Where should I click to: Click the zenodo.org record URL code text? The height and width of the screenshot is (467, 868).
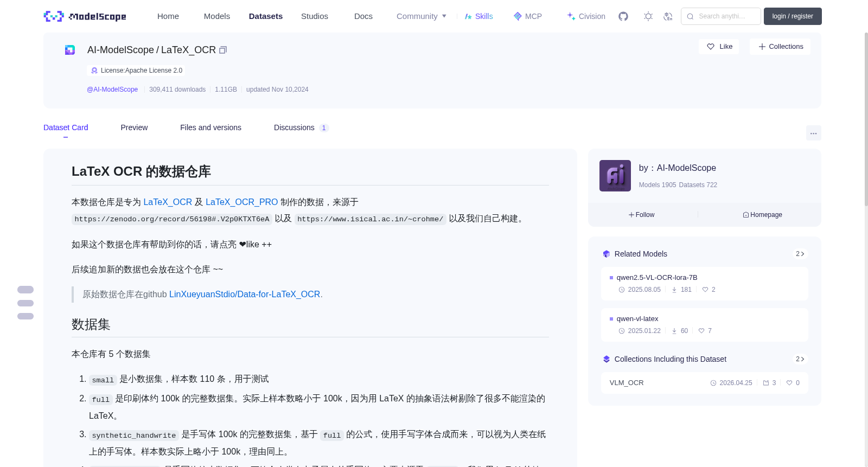click(172, 219)
